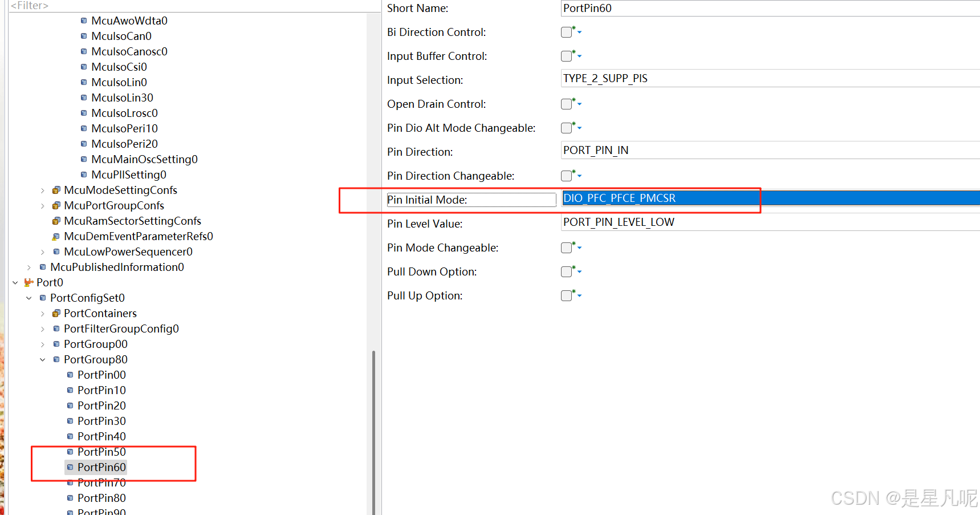Click the PortPin00 node icon
The height and width of the screenshot is (515, 980).
[x=70, y=375]
